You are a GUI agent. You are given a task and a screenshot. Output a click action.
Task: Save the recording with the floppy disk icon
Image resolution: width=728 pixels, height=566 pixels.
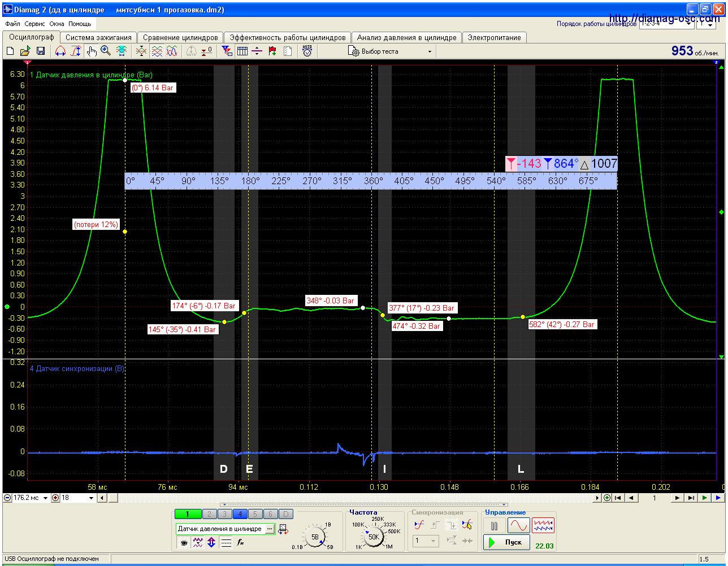click(x=41, y=51)
